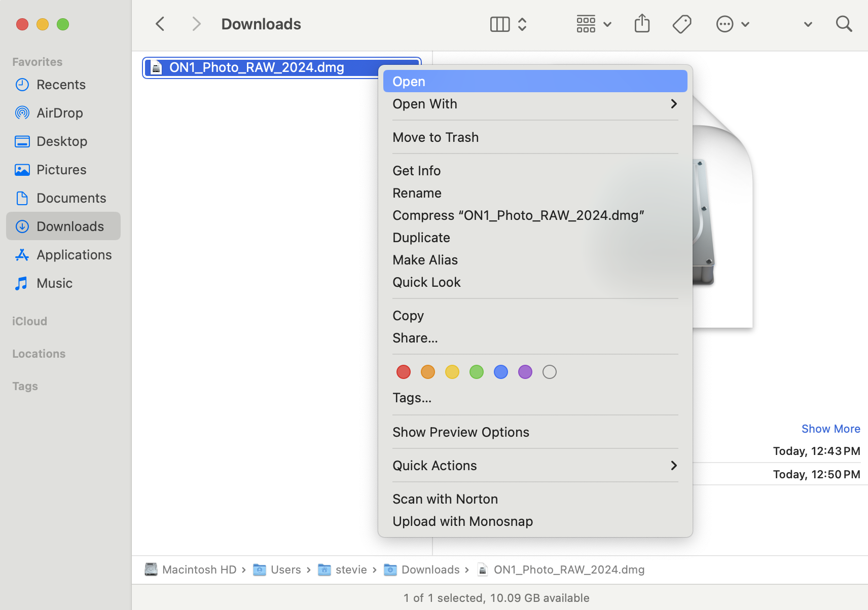Click ON1_Photo_RAW_2024.dmg in path bar
868x610 pixels.
(x=561, y=569)
